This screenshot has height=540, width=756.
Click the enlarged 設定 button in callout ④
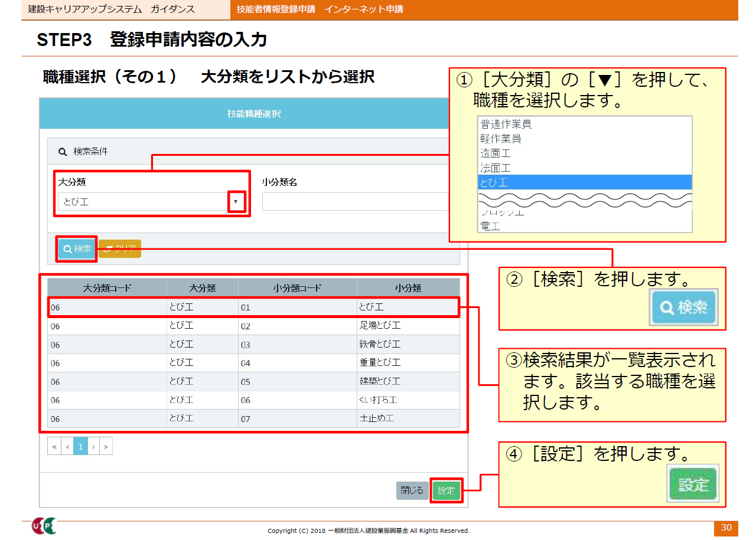point(693,485)
